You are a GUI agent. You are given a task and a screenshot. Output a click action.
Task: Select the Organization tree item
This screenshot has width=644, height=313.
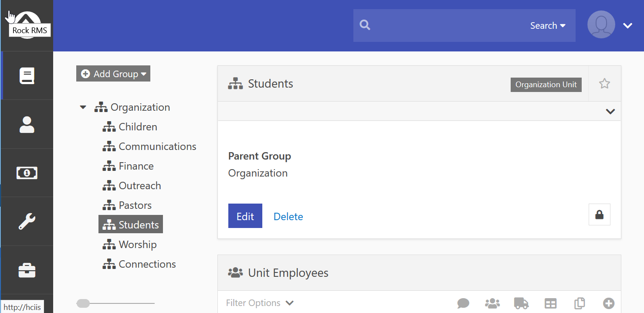click(x=132, y=107)
